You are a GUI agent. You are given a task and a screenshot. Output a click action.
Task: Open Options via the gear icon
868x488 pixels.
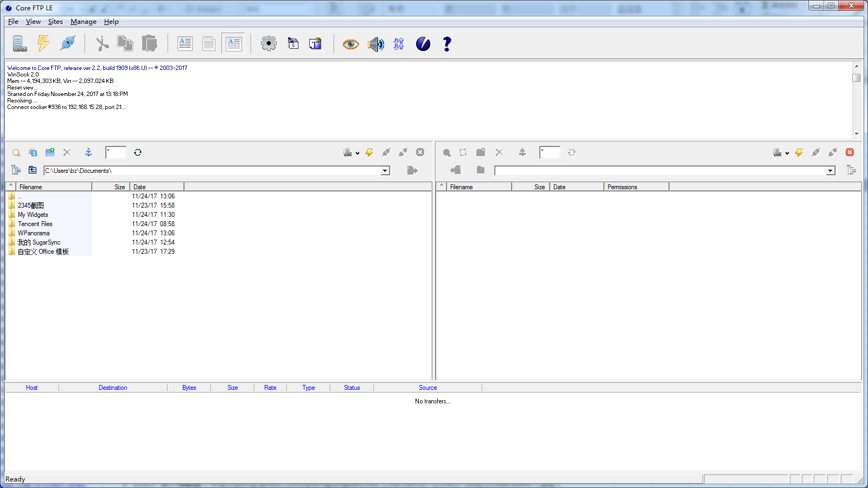pyautogui.click(x=269, y=43)
